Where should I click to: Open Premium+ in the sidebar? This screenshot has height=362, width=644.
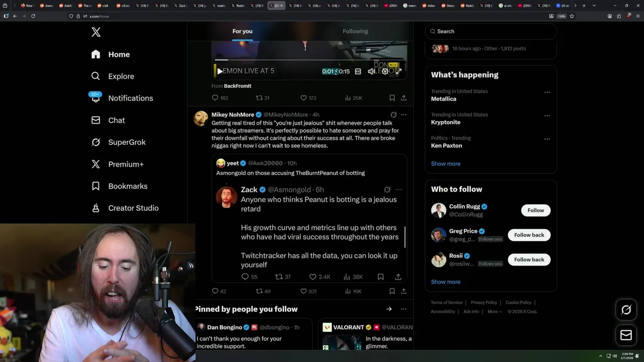point(117,164)
